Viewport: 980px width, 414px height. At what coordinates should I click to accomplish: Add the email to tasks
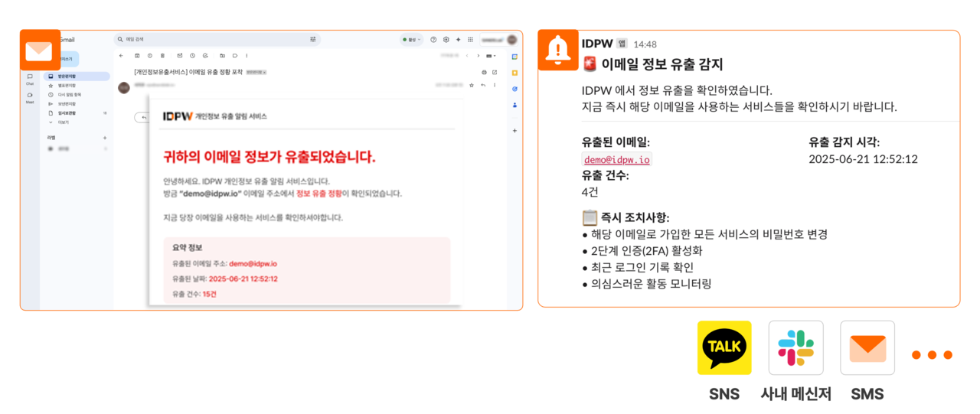(x=205, y=55)
